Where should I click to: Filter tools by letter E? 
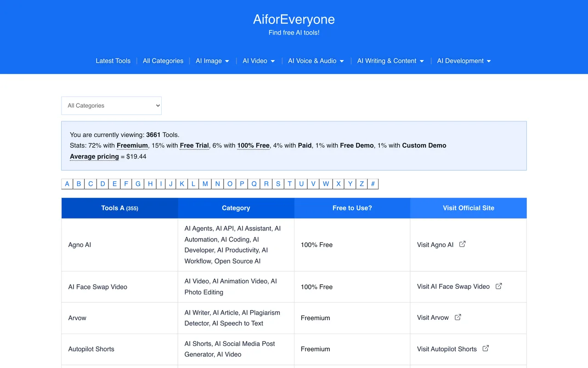[114, 184]
